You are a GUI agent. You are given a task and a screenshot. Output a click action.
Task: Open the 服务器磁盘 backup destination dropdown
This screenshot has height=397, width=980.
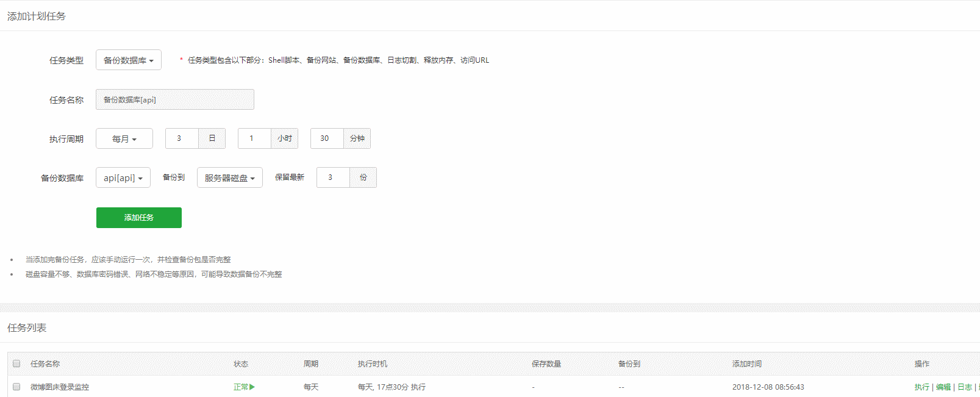tap(230, 177)
